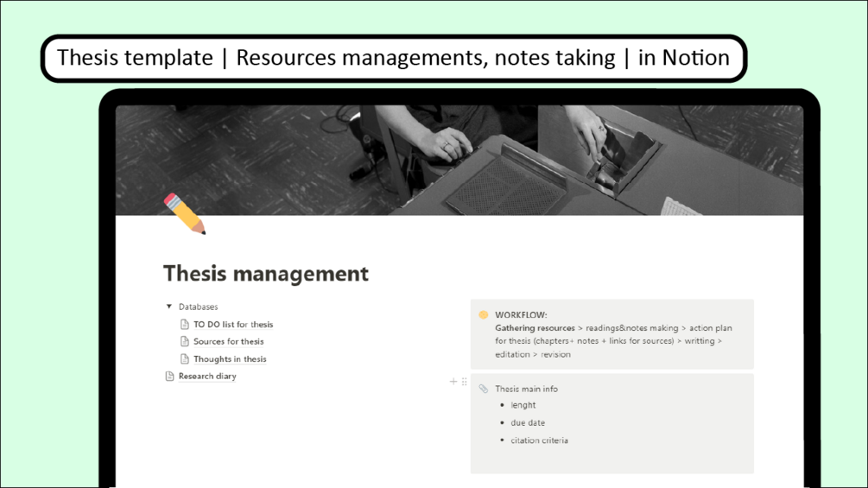Screen dimensions: 868x488
Task: Click the page icon beside Sources for thesis
Action: click(x=185, y=341)
